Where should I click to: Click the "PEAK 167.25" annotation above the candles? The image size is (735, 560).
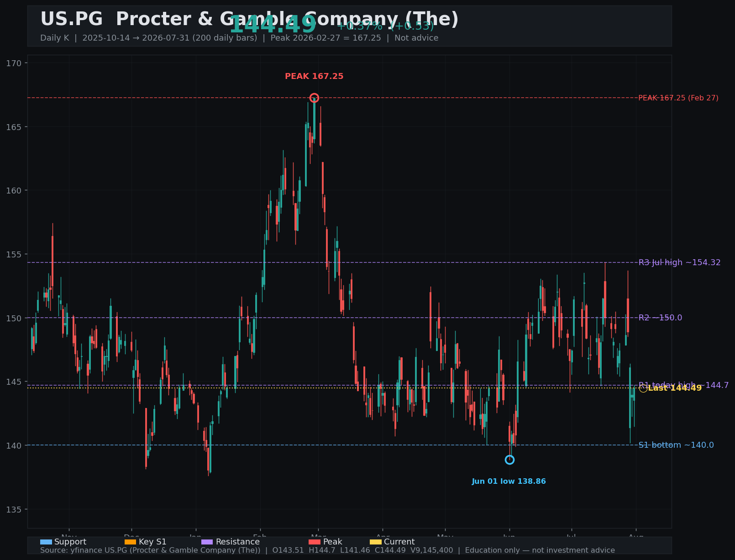314,76
